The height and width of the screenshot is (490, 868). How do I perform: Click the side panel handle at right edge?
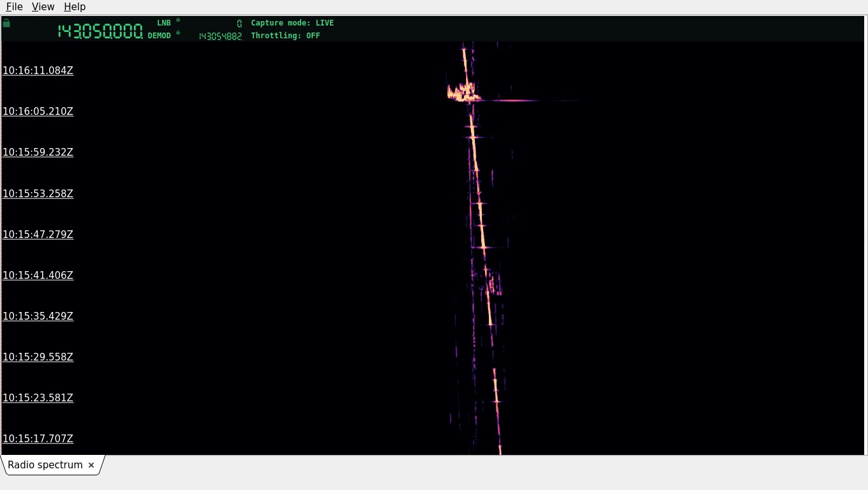point(865,235)
